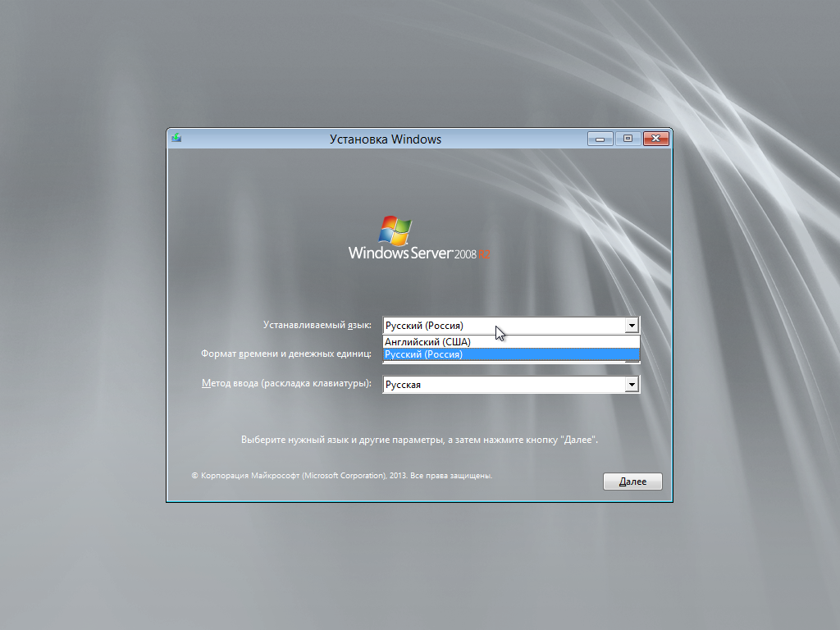Click the Метод ввода (раскладка клавиатуры) label
840x630 pixels.
pos(286,383)
